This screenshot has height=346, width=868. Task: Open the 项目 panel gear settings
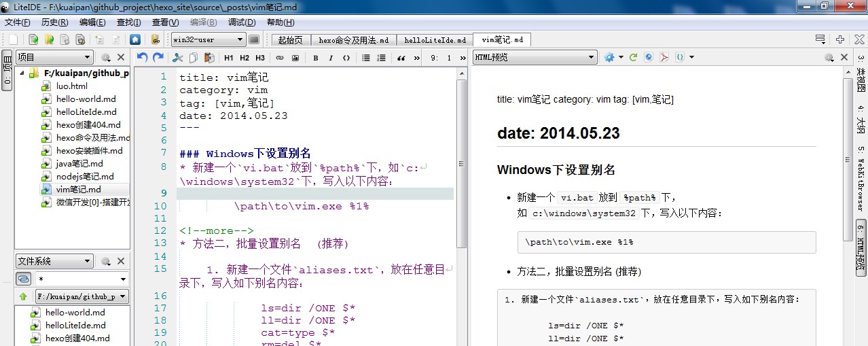click(x=106, y=58)
